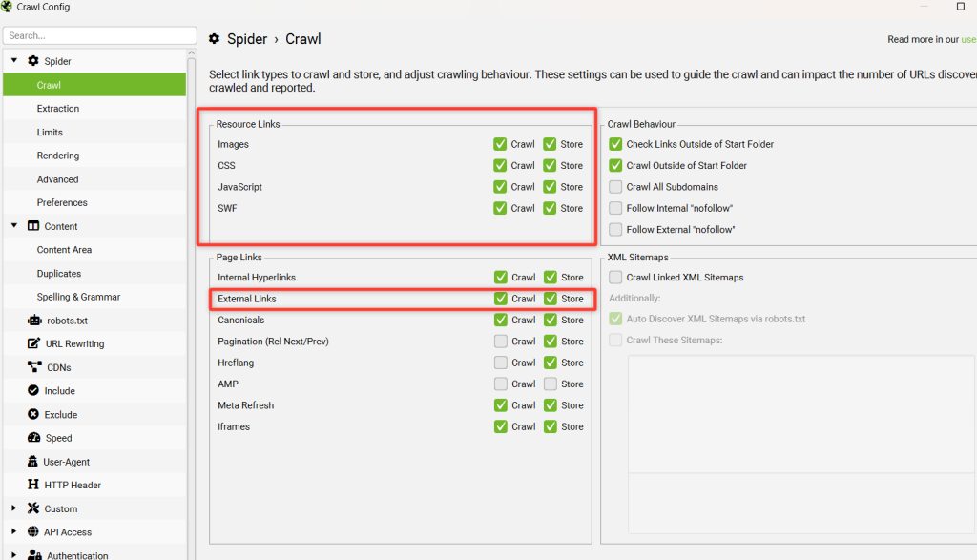Viewport: 977px width, 560px height.
Task: Open Content Area settings
Action: 94,249
